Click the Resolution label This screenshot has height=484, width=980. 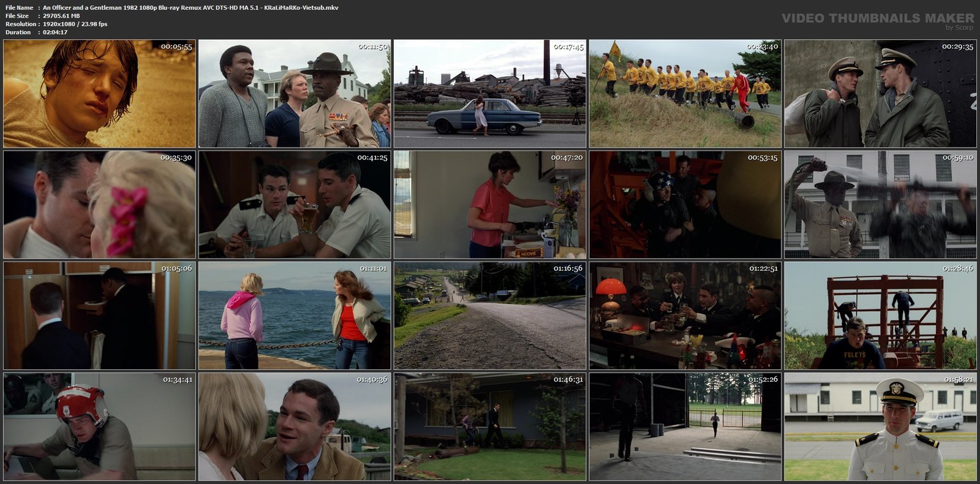point(20,24)
